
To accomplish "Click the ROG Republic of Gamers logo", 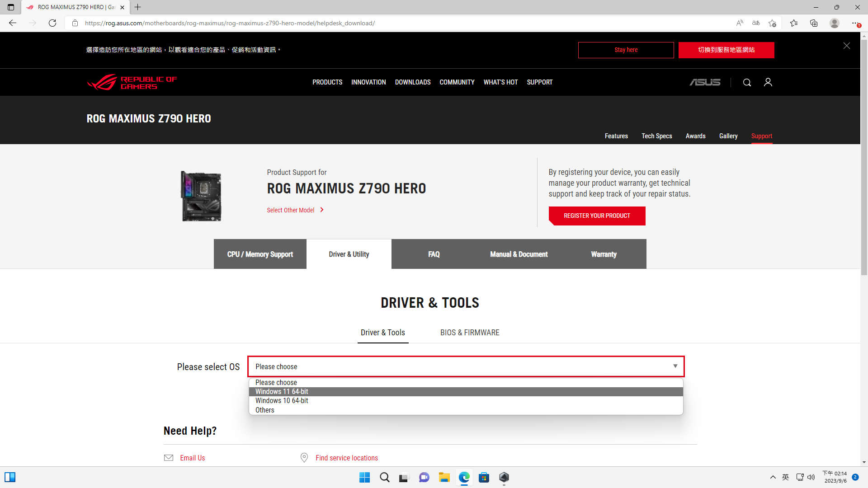I will click(132, 82).
